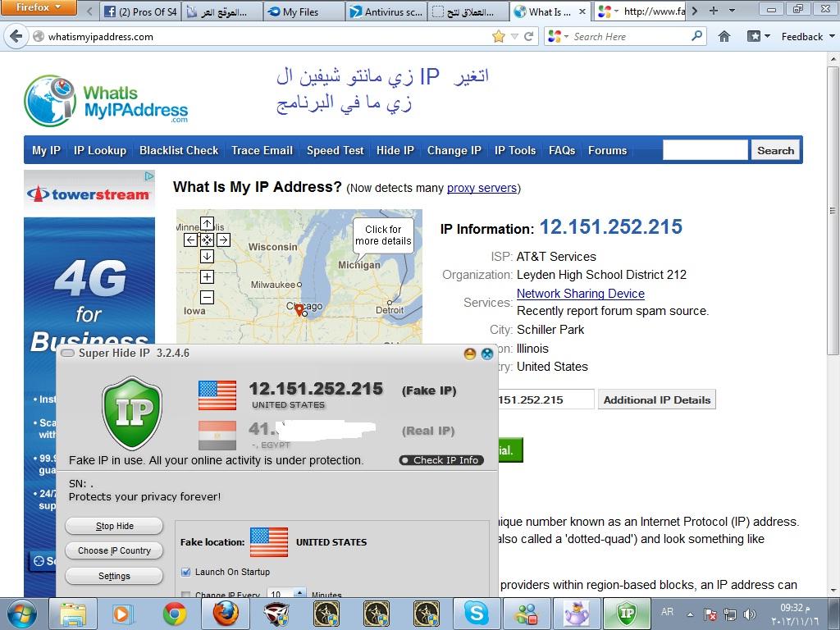Open the Hide IP nav item
This screenshot has height=630, width=840.
click(x=395, y=151)
